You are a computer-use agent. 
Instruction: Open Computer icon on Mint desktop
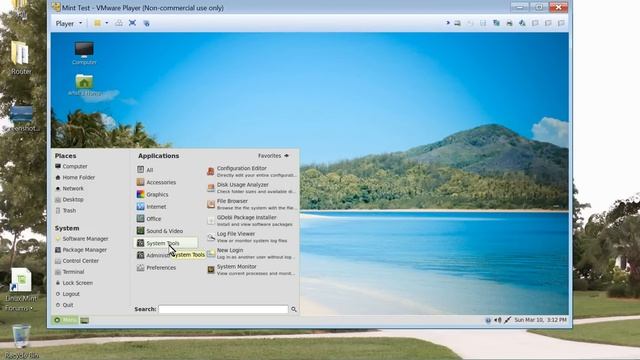point(84,53)
